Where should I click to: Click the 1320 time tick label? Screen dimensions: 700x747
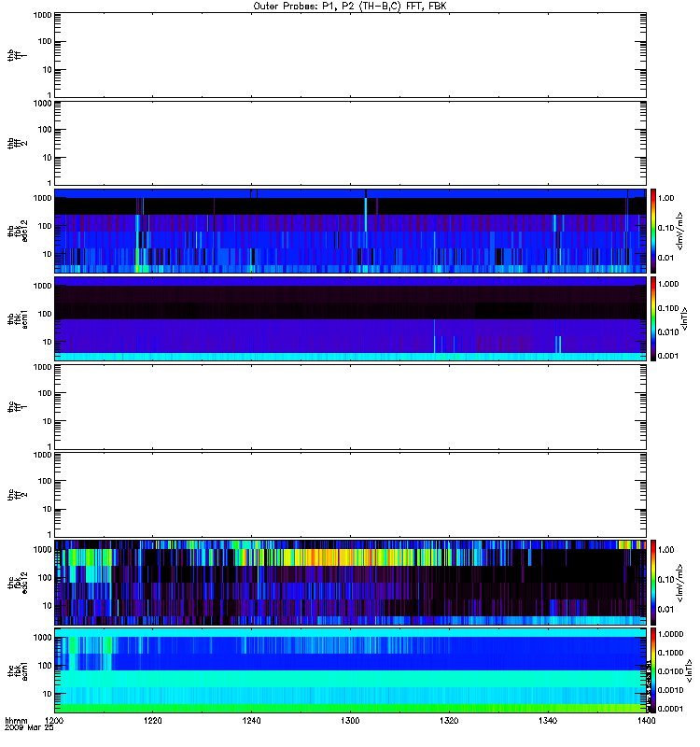[449, 720]
